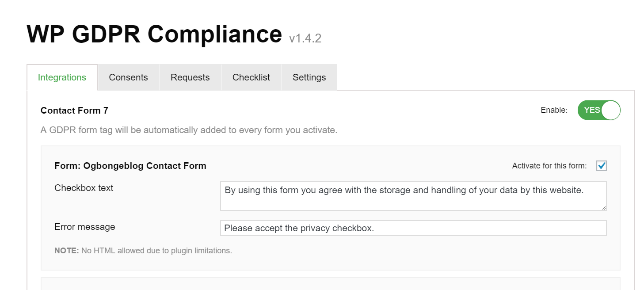Select the Error message input field
This screenshot has width=644, height=290.
[x=413, y=228]
